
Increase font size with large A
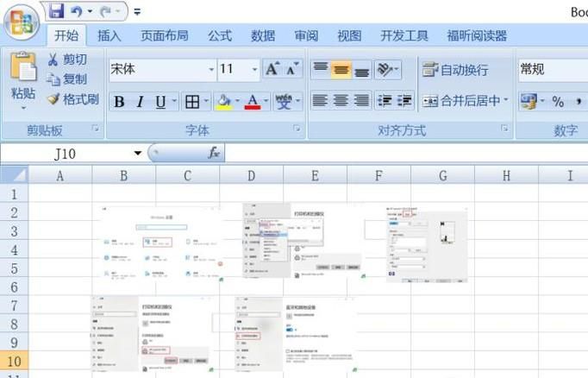click(x=272, y=69)
